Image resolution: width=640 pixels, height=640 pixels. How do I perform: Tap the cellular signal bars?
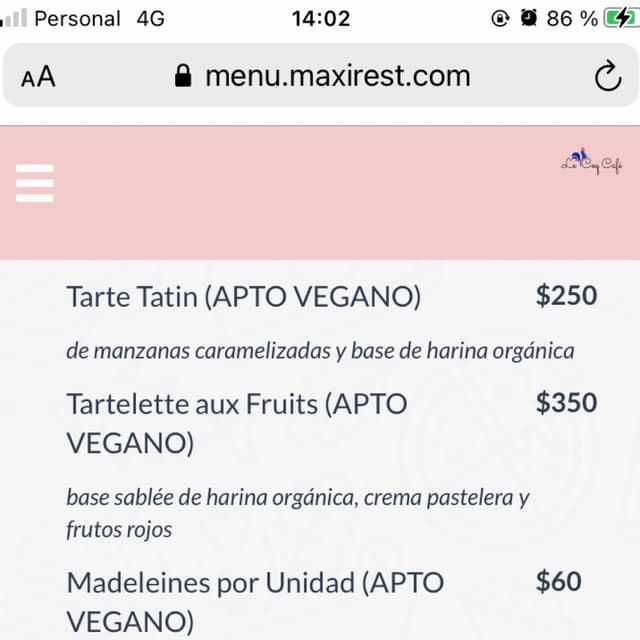[13, 18]
